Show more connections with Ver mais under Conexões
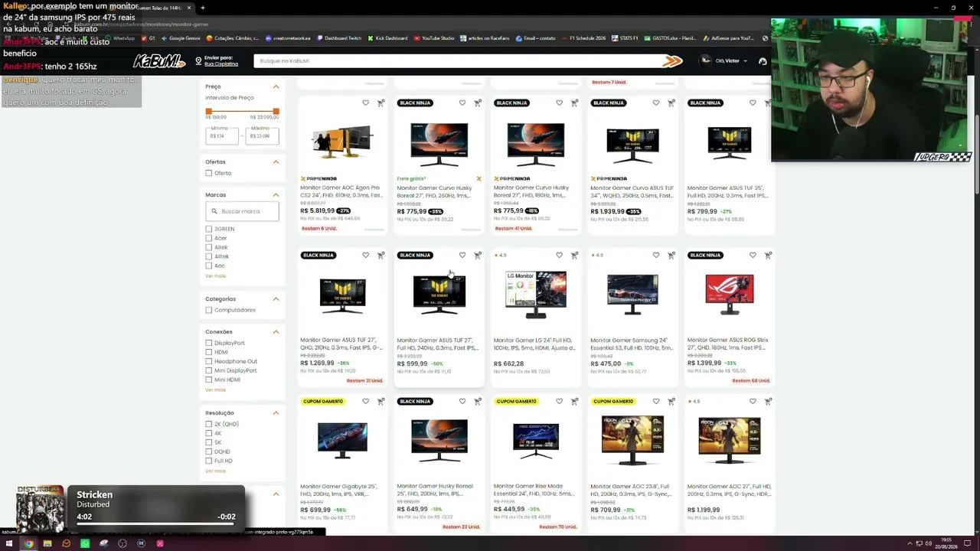980x551 pixels. click(215, 390)
